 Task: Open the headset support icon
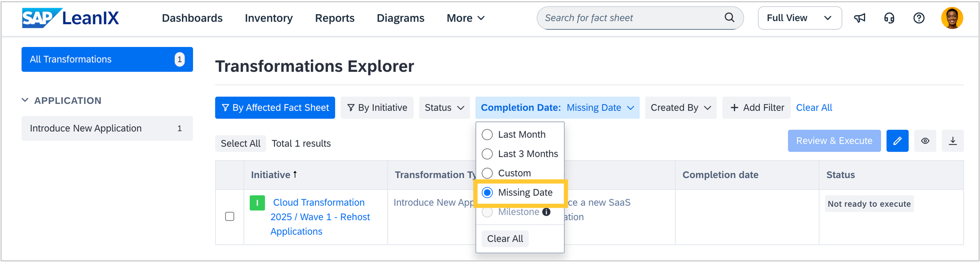pos(889,18)
